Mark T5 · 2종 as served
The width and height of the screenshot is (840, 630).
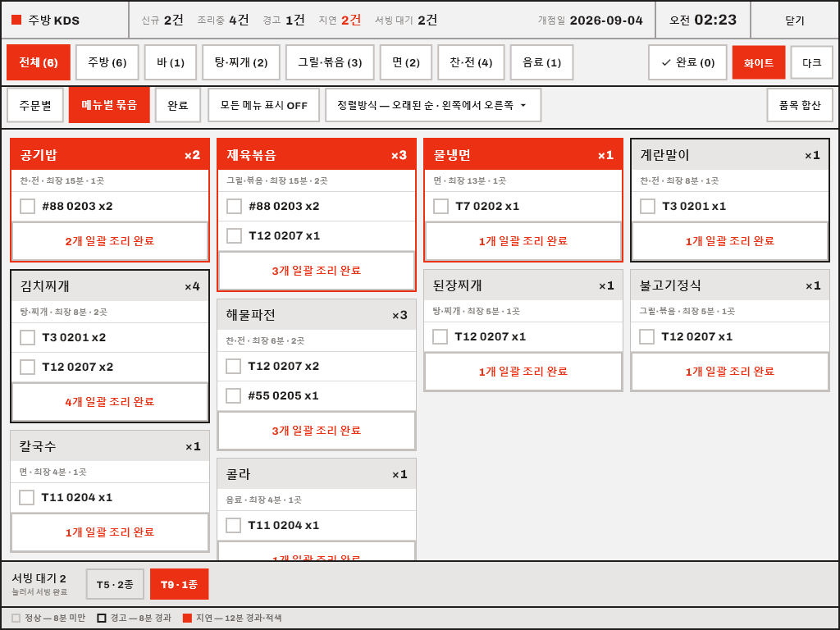(x=115, y=584)
